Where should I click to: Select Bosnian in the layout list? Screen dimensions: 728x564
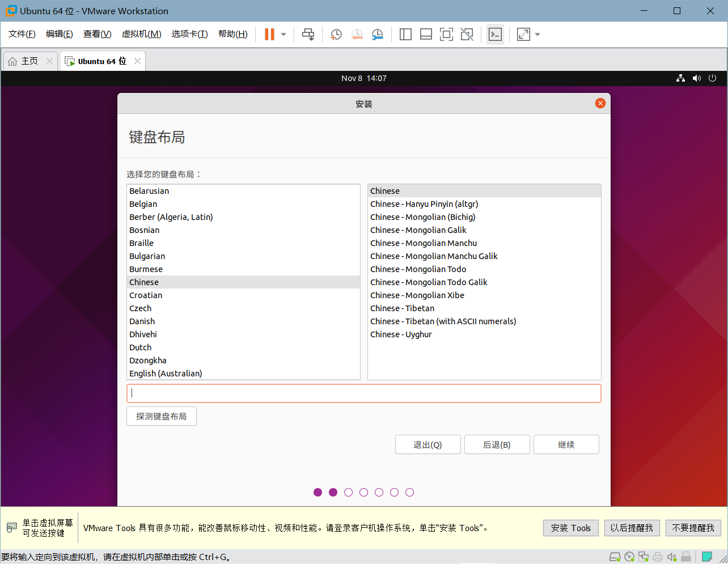pos(244,230)
